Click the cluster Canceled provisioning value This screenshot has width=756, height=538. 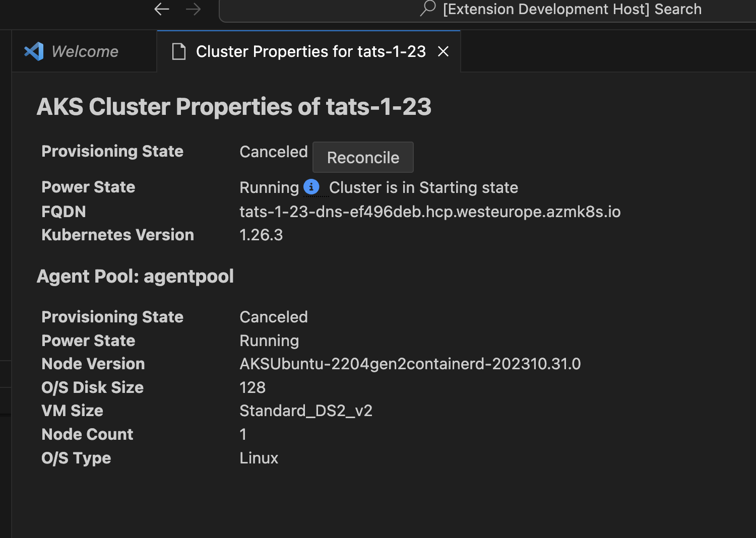pos(274,152)
